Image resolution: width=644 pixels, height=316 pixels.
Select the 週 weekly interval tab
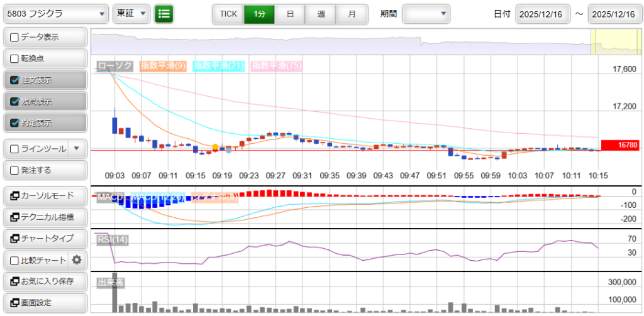click(x=321, y=13)
